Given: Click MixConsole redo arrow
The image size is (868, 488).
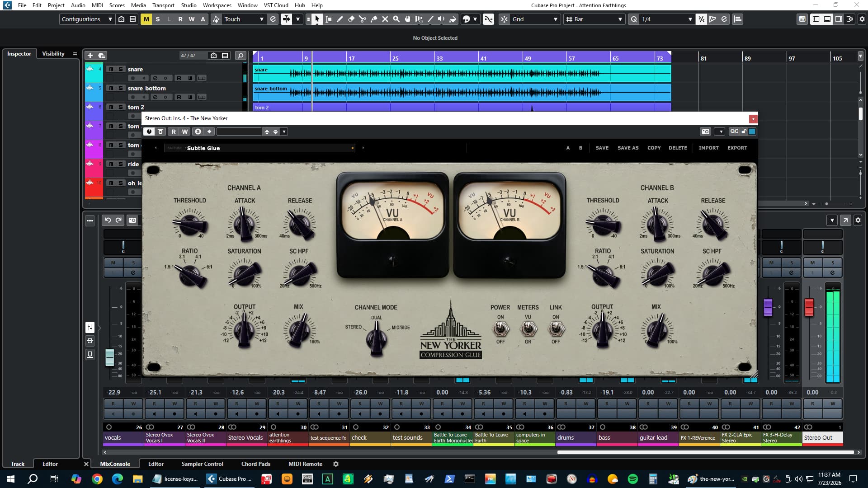Looking at the screenshot, I should pyautogui.click(x=118, y=220).
